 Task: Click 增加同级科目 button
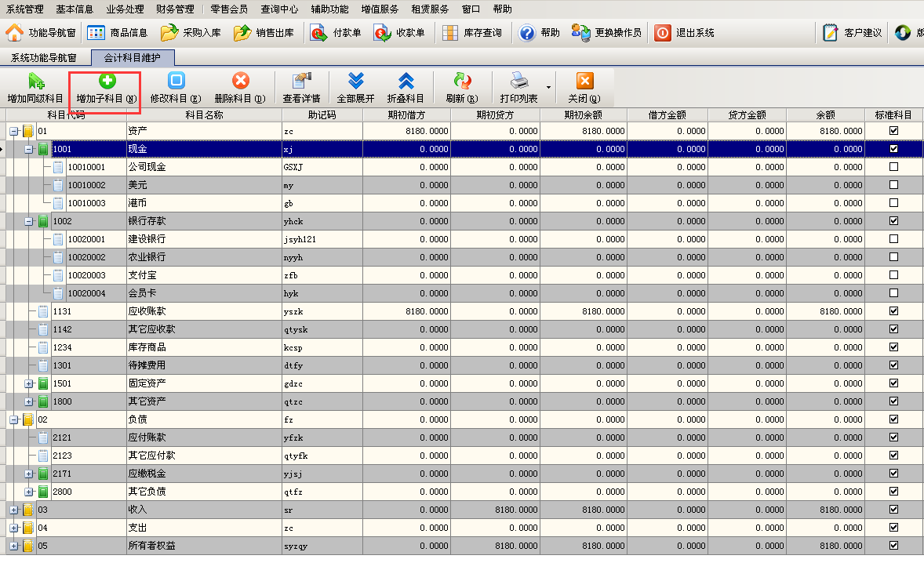pyautogui.click(x=35, y=88)
